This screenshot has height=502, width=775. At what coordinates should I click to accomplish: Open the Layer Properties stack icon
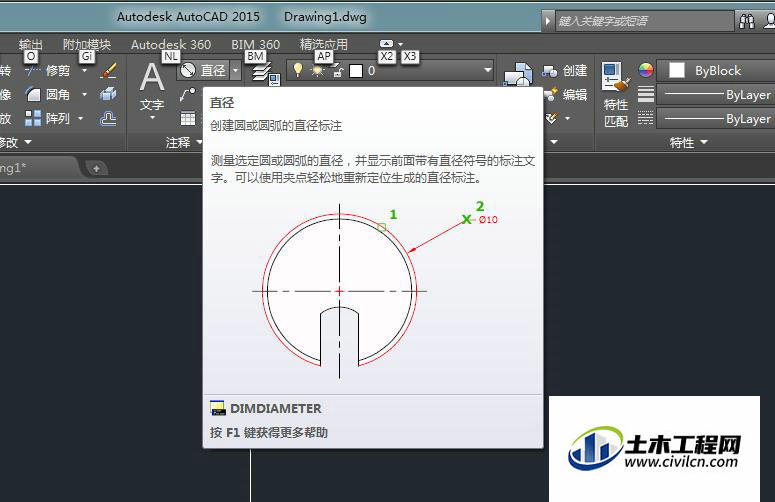(x=265, y=74)
